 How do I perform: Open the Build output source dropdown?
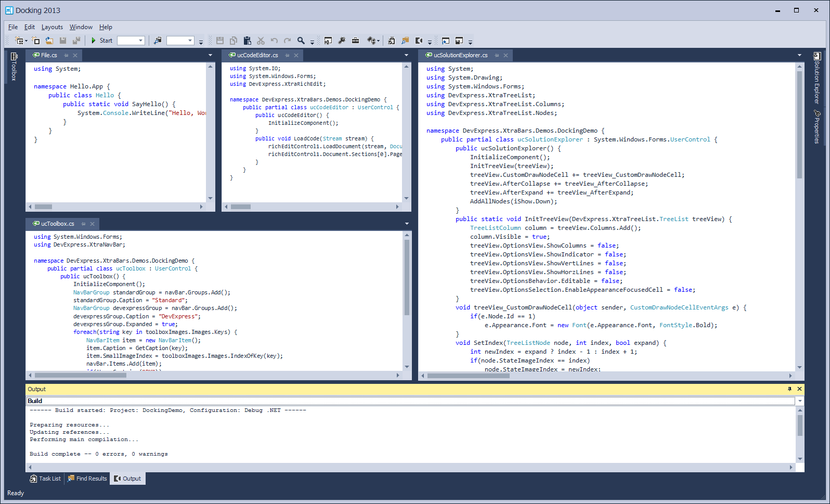coord(800,401)
